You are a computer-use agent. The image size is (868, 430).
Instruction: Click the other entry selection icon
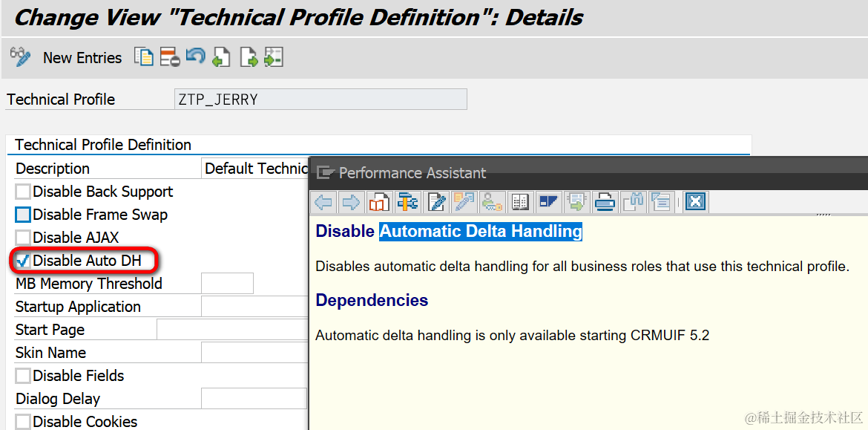(274, 57)
